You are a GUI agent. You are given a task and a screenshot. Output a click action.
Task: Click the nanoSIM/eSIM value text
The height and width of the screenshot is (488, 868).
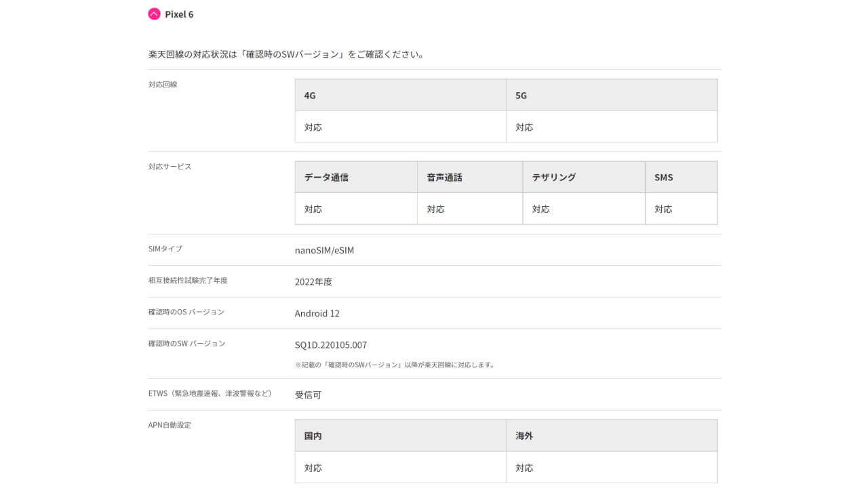(324, 250)
